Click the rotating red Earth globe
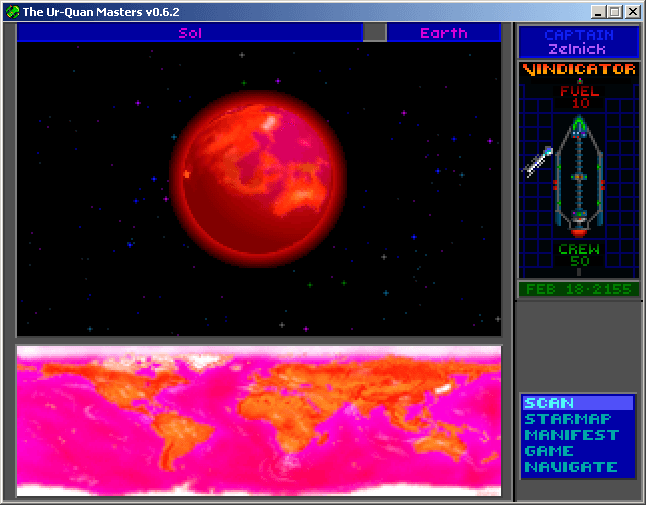Image resolution: width=646 pixels, height=505 pixels. pos(258,179)
